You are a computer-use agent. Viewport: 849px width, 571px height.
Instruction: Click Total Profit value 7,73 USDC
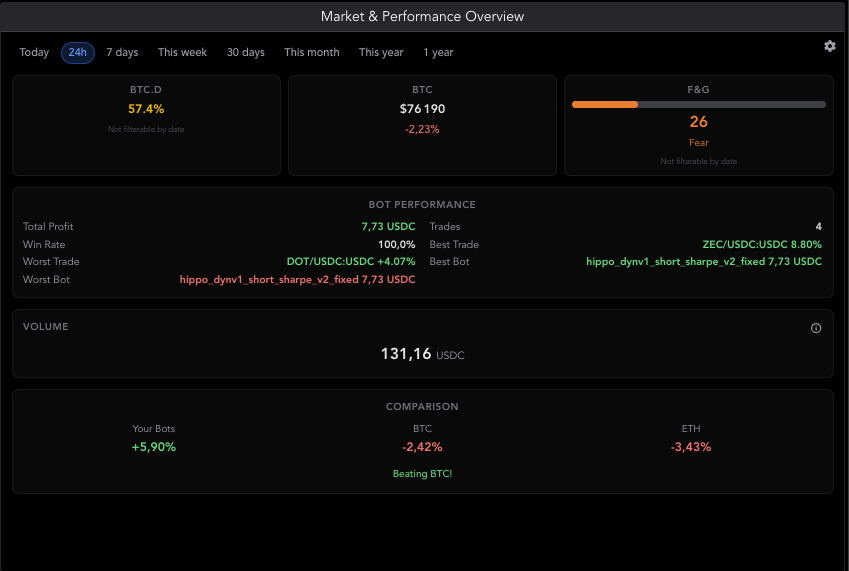pyautogui.click(x=388, y=227)
